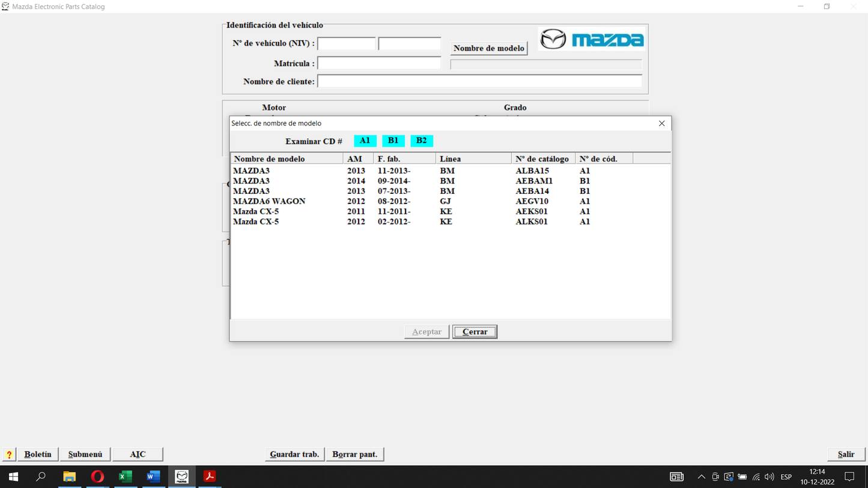This screenshot has width=868, height=488.
Task: Launch Opera browser from taskbar
Action: click(x=97, y=477)
